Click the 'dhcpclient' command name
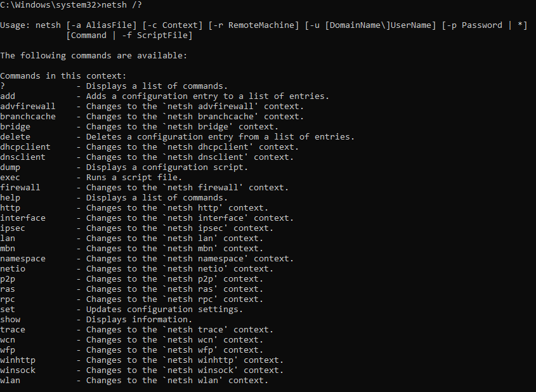 click(25, 147)
